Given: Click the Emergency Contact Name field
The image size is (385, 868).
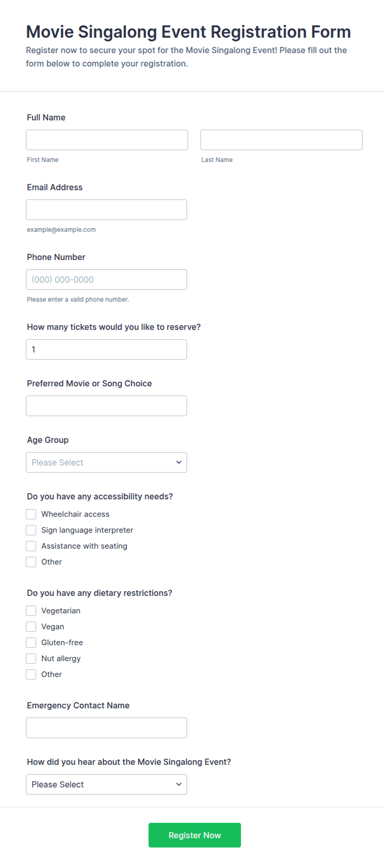Looking at the screenshot, I should click(106, 728).
